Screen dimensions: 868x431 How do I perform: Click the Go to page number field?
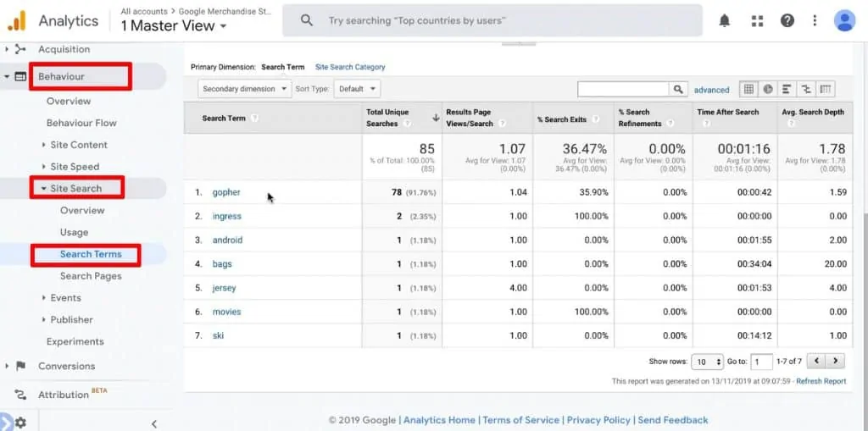tap(761, 362)
